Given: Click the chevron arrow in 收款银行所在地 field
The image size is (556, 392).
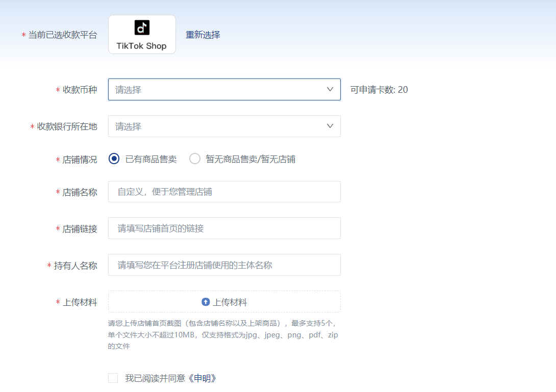Looking at the screenshot, I should (330, 126).
